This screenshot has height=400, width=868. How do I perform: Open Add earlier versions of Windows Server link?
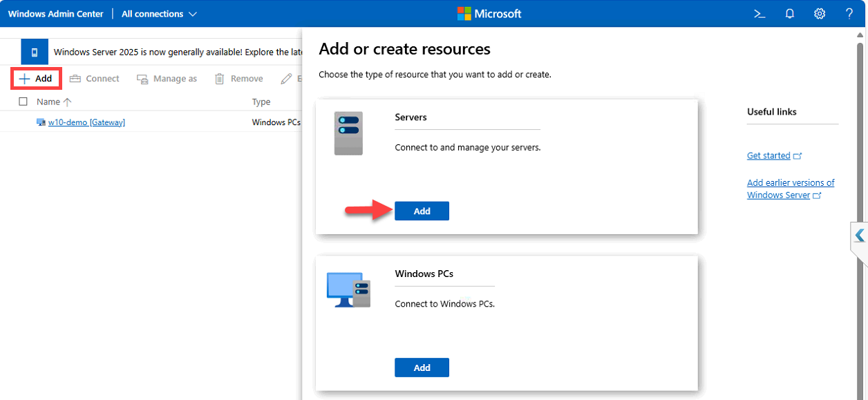coord(791,189)
